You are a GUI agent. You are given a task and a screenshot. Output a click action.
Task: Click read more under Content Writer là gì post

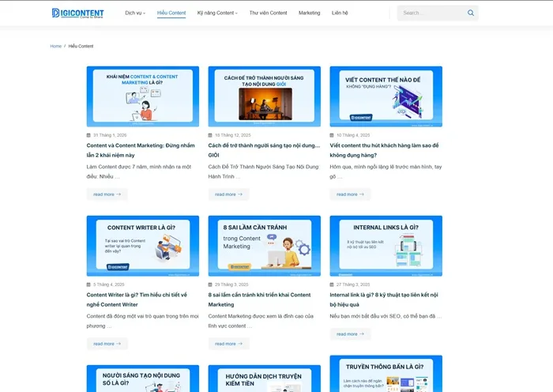[107, 344]
